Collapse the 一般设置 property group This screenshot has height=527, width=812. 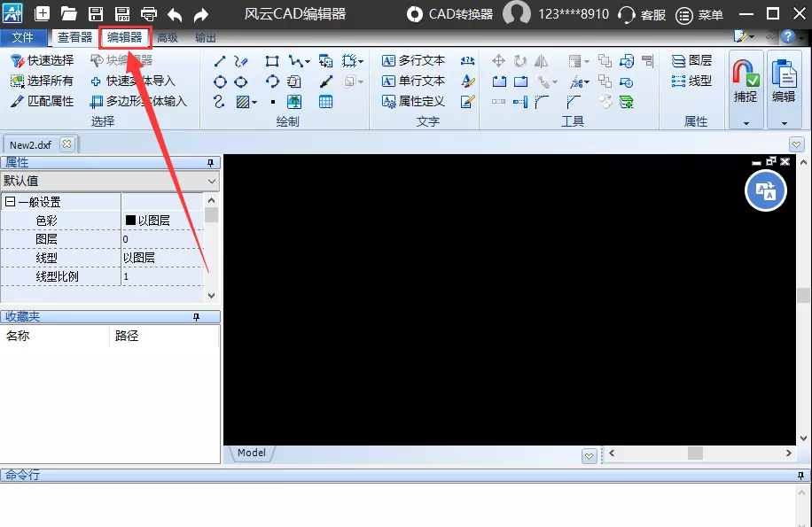click(x=10, y=202)
